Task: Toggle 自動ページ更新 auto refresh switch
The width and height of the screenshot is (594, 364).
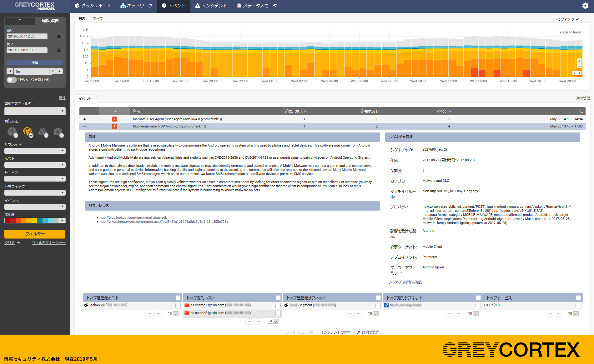Action: tap(12, 80)
